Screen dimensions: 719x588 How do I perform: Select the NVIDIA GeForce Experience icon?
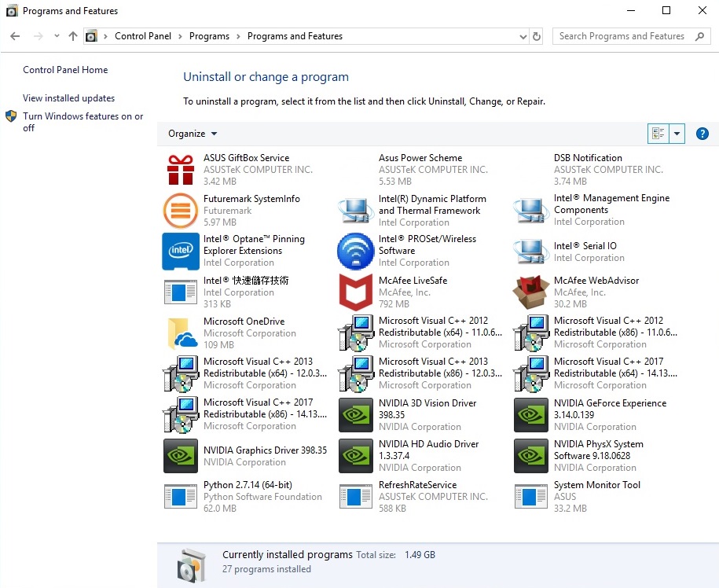(x=531, y=415)
